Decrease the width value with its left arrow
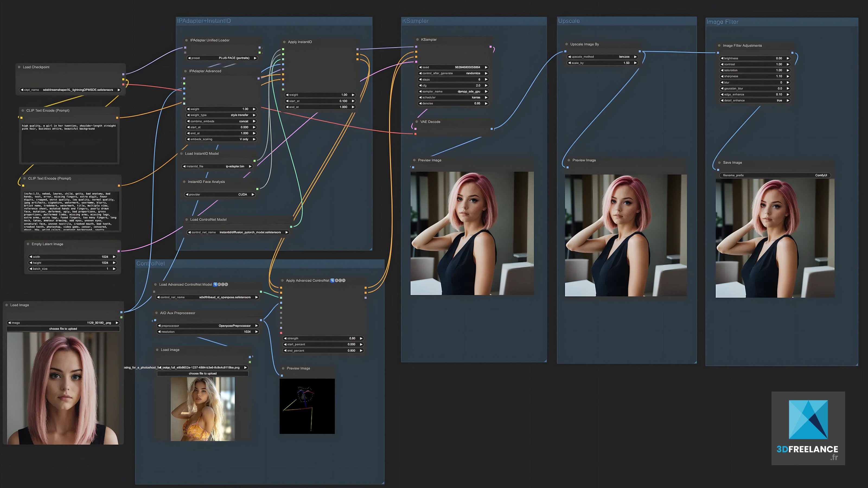 click(31, 257)
